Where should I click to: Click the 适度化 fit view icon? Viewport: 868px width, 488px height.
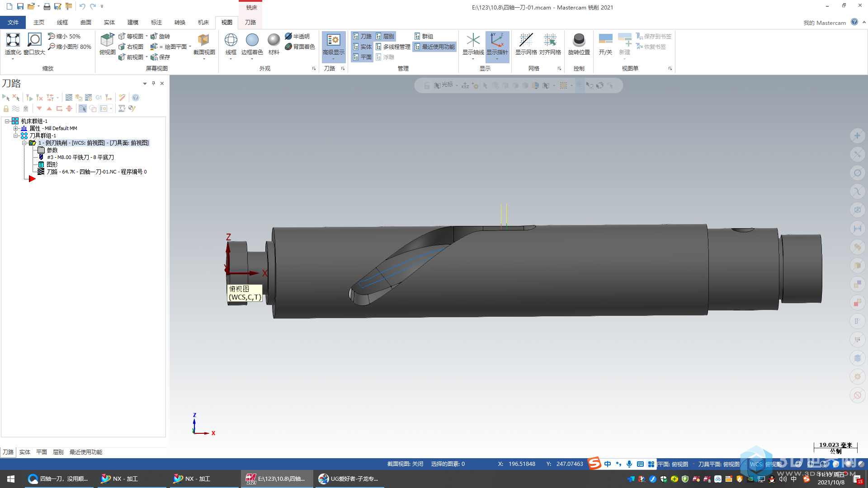[x=13, y=44]
